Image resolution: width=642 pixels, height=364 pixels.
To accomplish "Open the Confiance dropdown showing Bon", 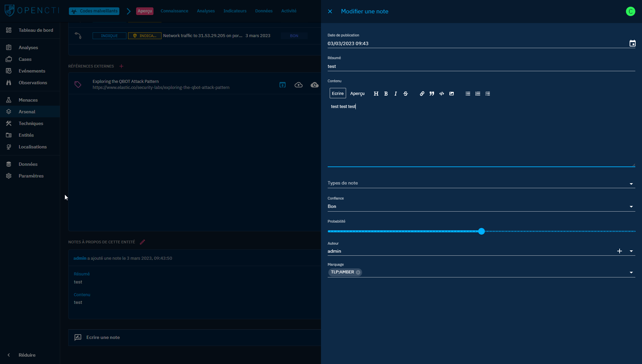I will (631, 206).
